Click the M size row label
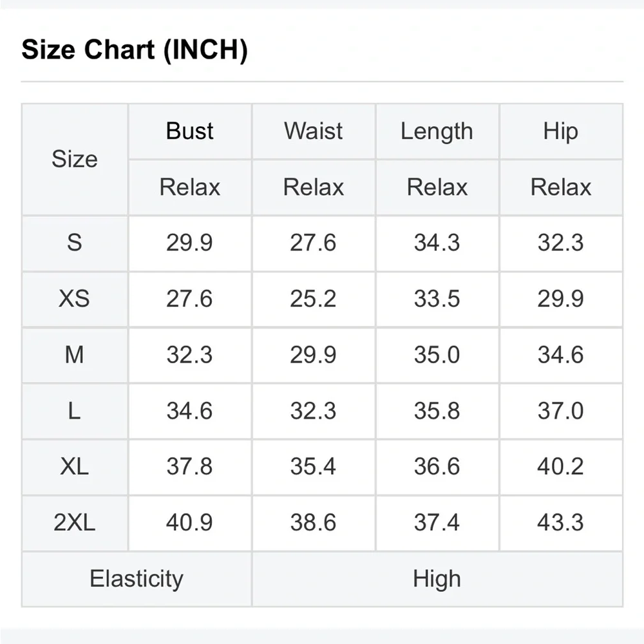The height and width of the screenshot is (644, 644). click(x=75, y=355)
